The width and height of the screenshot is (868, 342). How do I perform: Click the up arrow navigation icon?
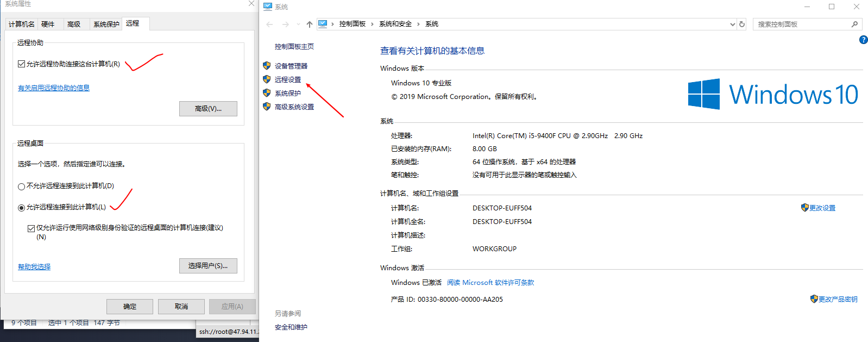pyautogui.click(x=310, y=24)
